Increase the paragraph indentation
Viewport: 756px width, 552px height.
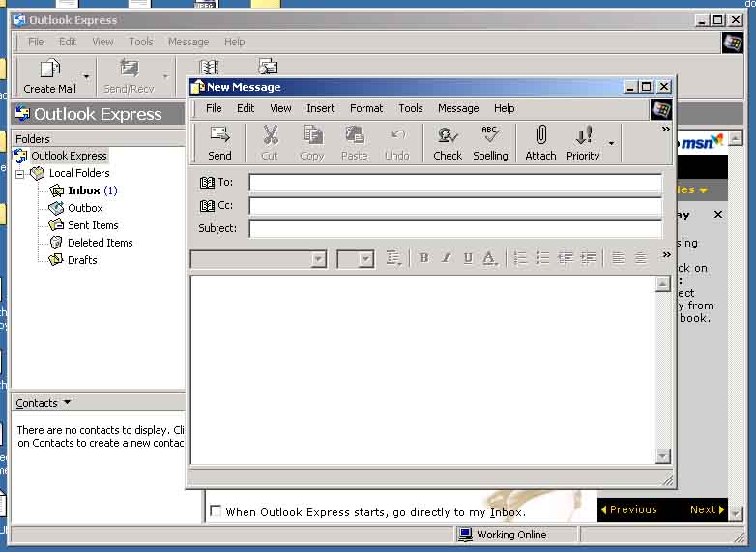click(588, 258)
